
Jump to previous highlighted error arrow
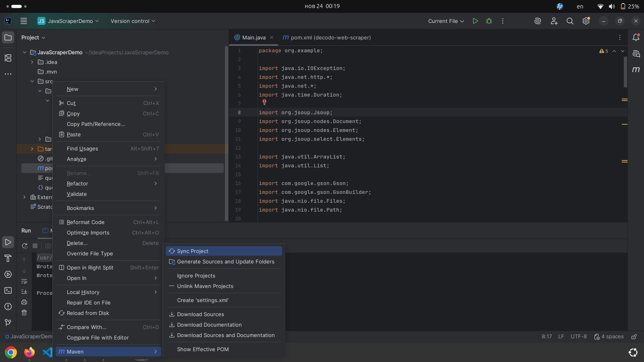click(614, 51)
